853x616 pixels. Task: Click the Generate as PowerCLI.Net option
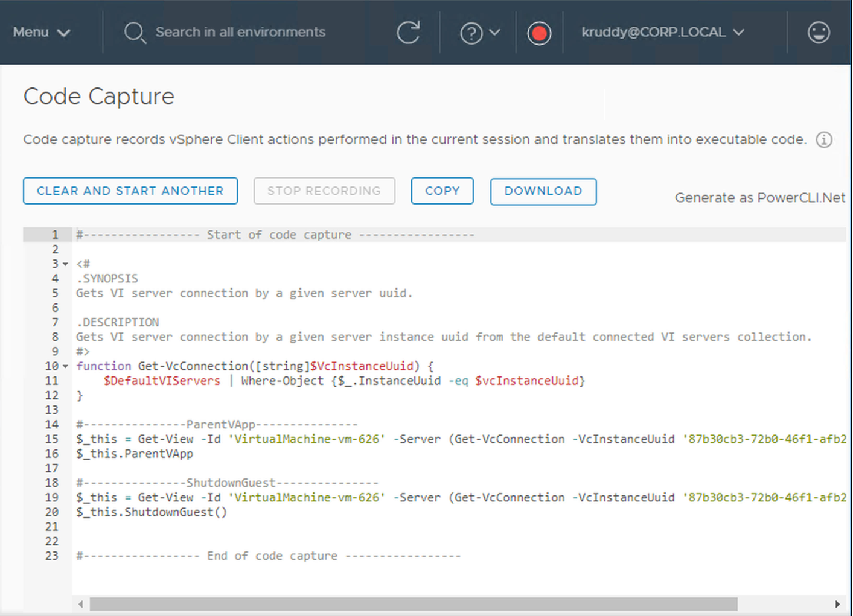click(x=759, y=198)
